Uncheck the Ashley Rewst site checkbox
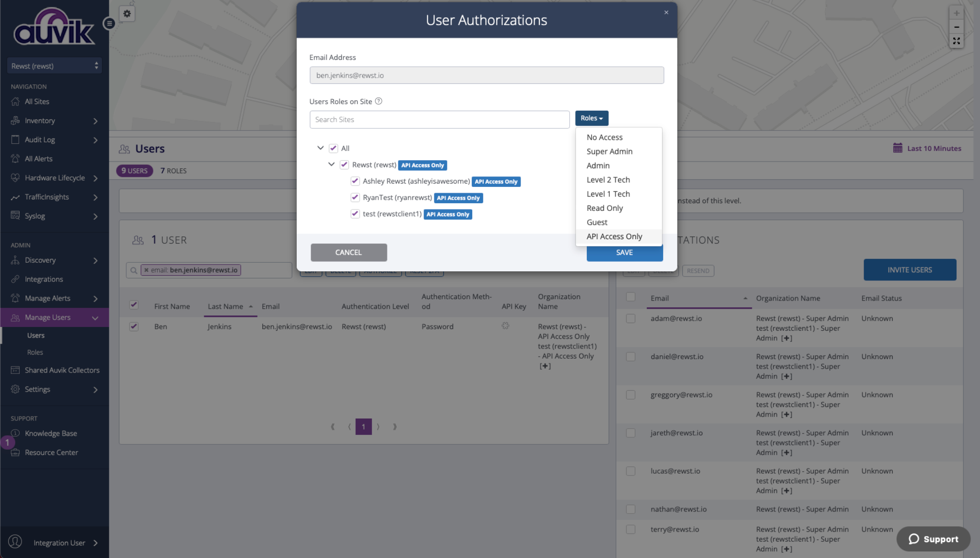 click(x=355, y=181)
